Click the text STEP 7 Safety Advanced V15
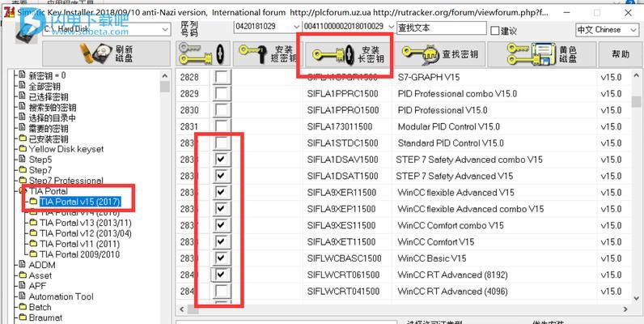This screenshot has width=644, height=324. pos(454,176)
